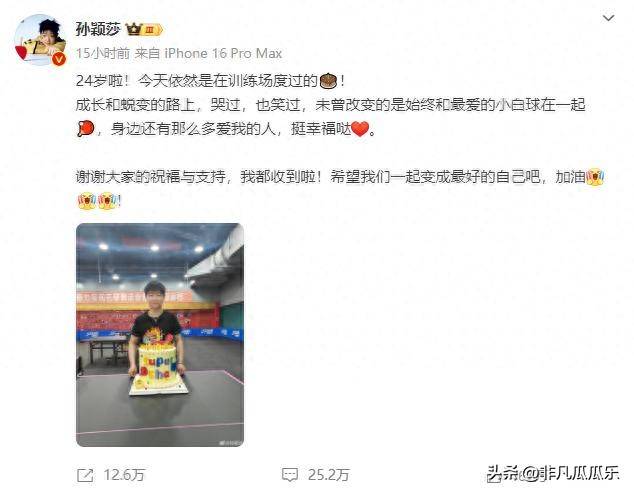The height and width of the screenshot is (495, 634).
Task: Click the red heart emoji
Action: coord(360,129)
